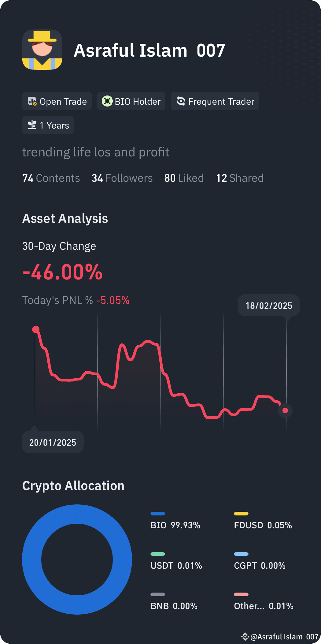Click the Open Trade badge icon
Screen dimensions: 321x644
32,101
